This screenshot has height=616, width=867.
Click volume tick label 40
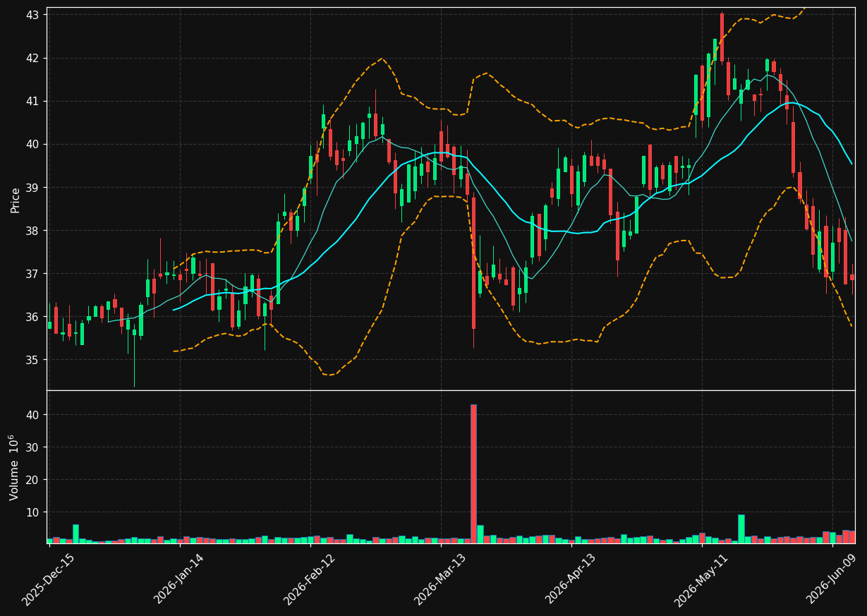(34, 415)
